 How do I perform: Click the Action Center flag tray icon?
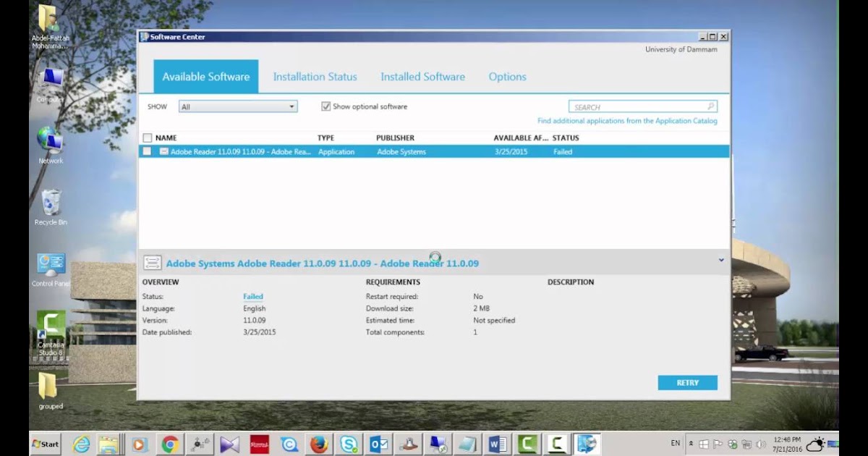point(718,444)
